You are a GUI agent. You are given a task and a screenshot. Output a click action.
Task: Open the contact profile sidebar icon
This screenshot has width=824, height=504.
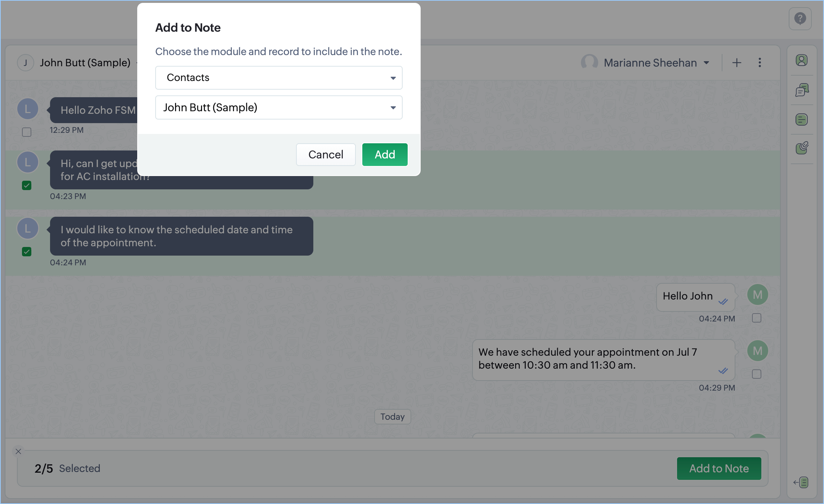802,60
